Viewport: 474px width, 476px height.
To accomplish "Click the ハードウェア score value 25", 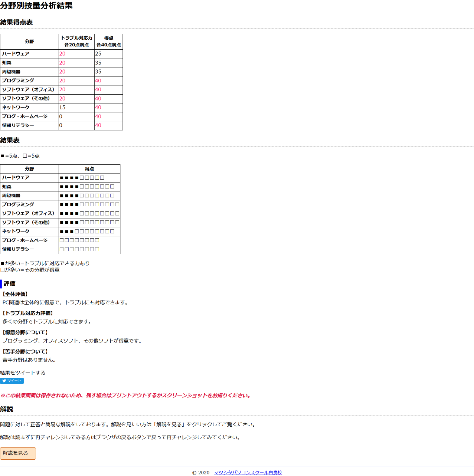I will pos(98,54).
